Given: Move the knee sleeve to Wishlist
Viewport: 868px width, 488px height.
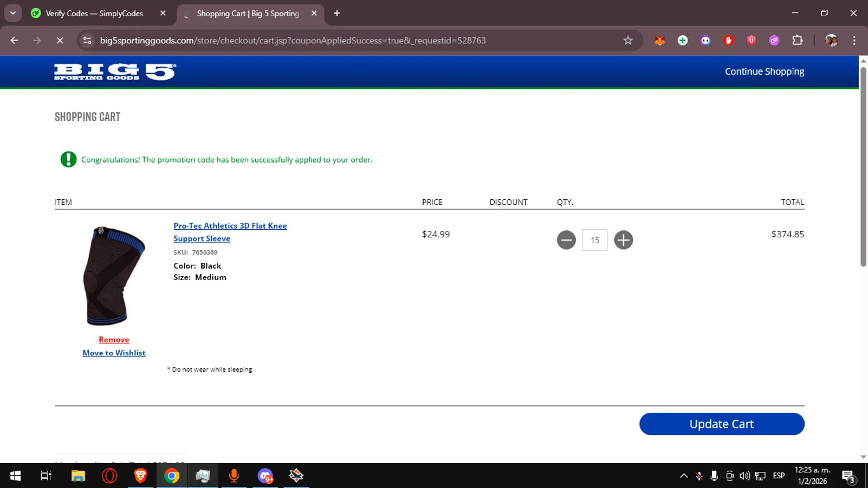Looking at the screenshot, I should [114, 353].
